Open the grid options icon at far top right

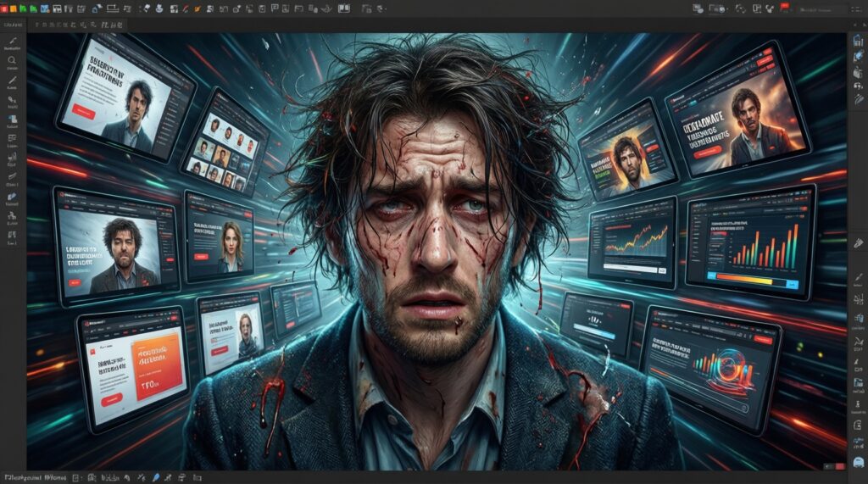[857, 8]
